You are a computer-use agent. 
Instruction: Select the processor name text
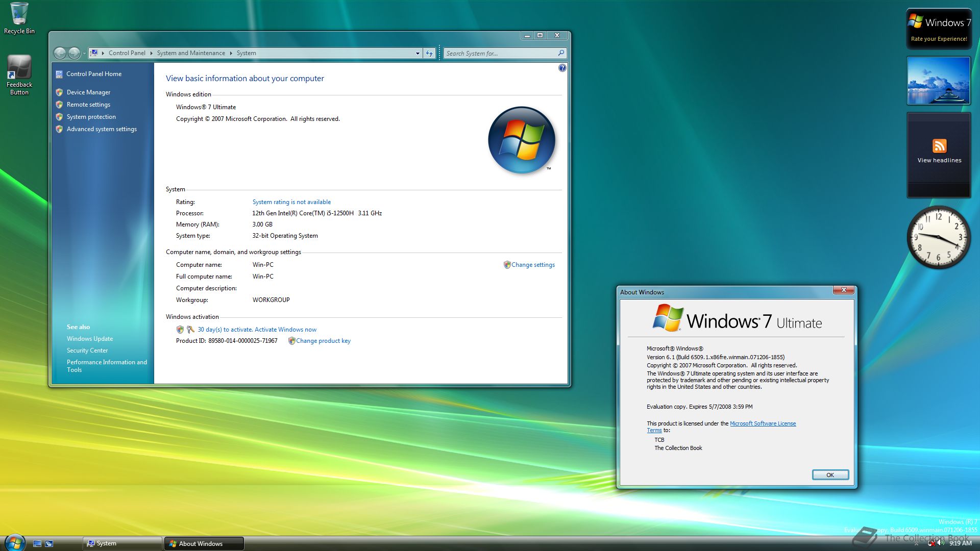317,213
